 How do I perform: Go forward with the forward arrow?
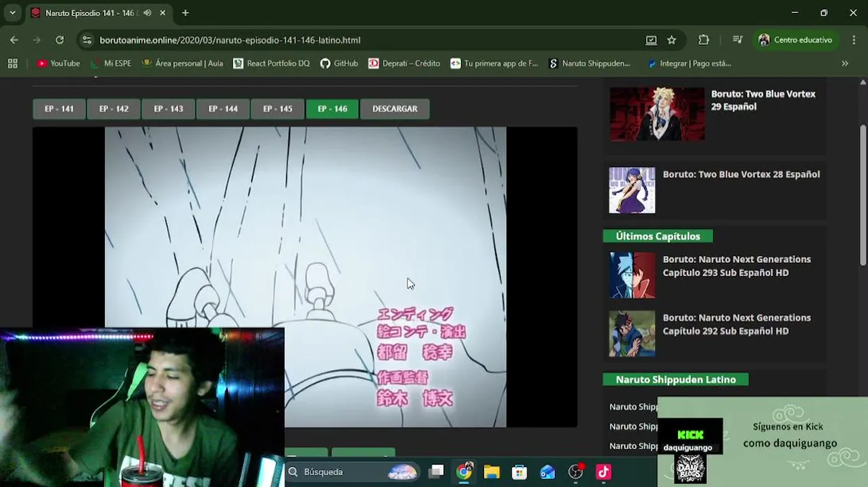(37, 40)
